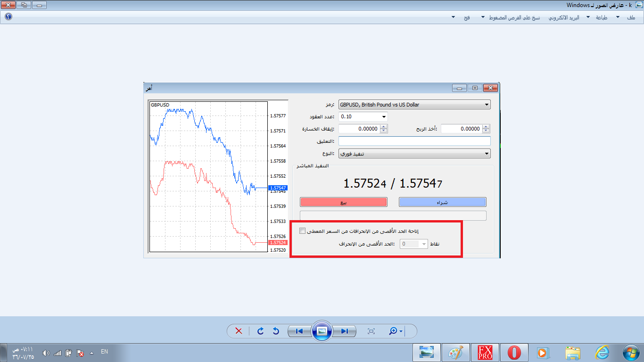644x362 pixels.
Task: Rotate the picture counterclockwise
Action: click(x=276, y=331)
